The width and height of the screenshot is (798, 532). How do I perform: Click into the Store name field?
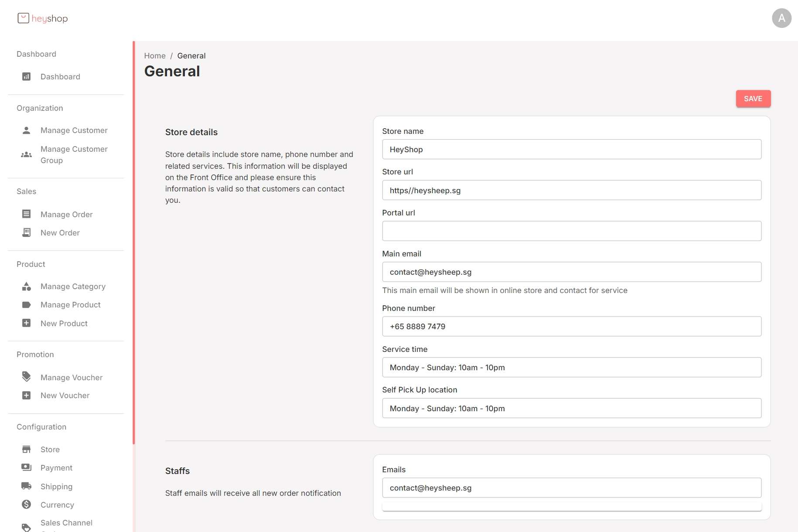point(571,150)
